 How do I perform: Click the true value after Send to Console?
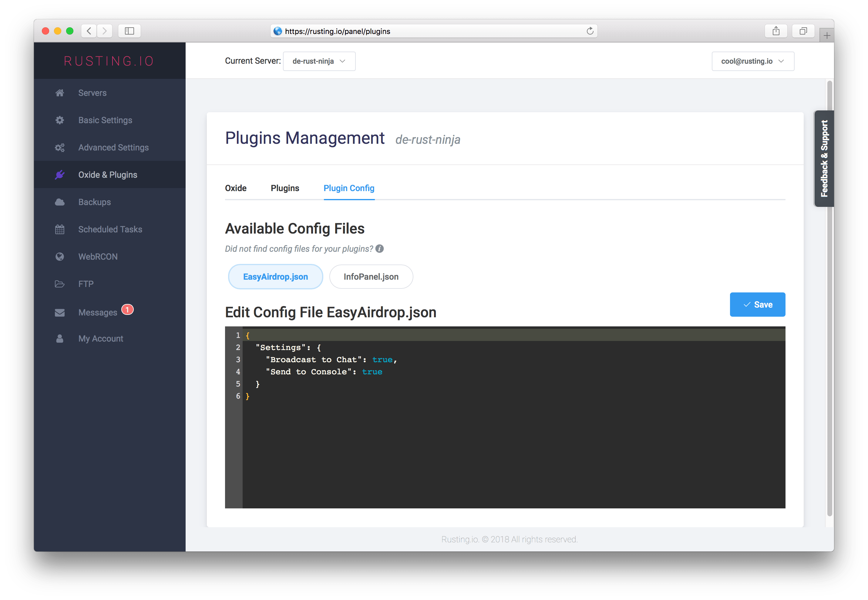tap(372, 372)
